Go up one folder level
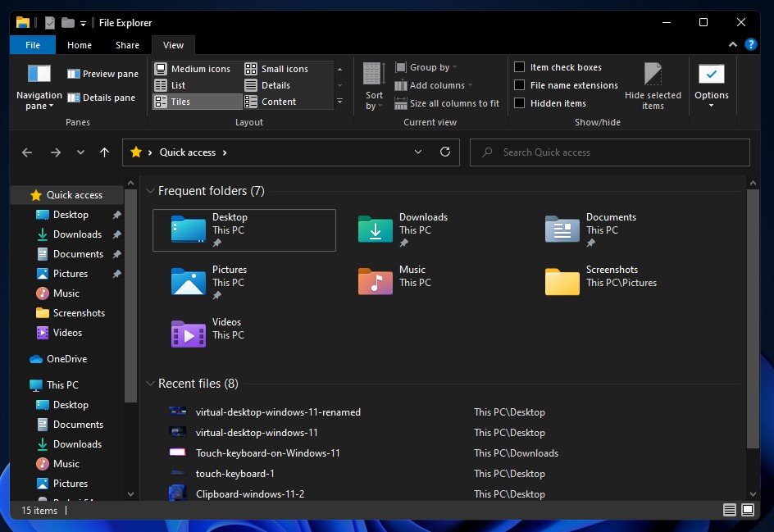 (105, 152)
